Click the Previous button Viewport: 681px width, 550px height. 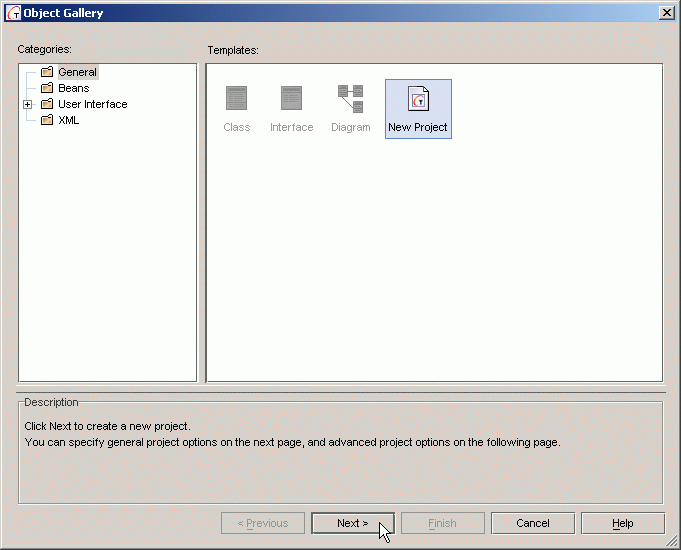point(262,523)
